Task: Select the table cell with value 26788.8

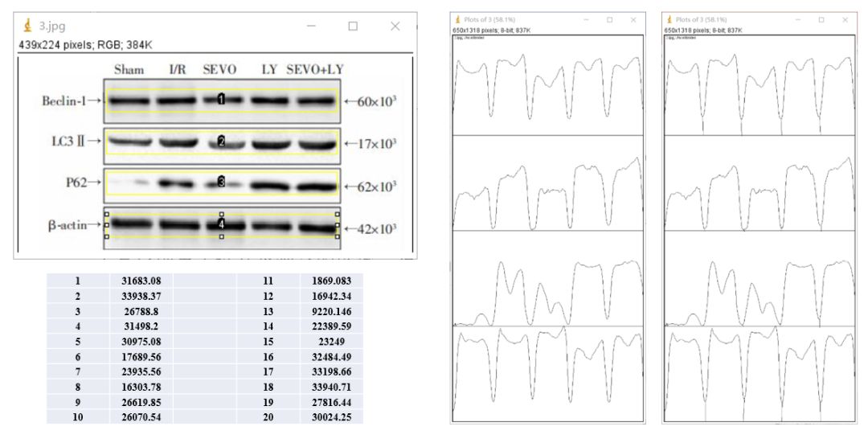Action: pos(141,311)
